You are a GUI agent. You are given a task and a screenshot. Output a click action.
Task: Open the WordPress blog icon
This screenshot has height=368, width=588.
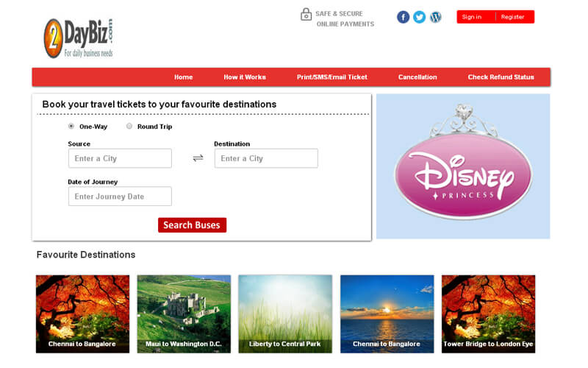435,17
